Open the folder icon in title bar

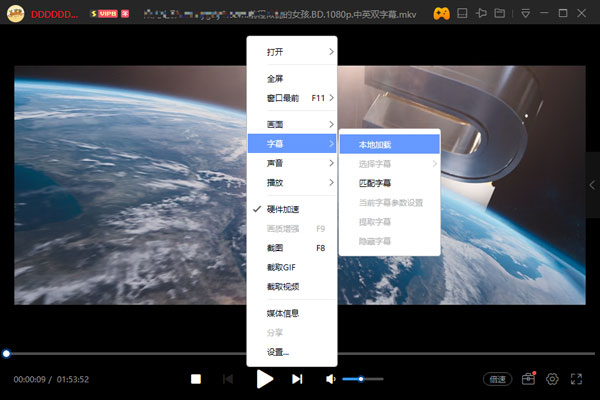499,14
